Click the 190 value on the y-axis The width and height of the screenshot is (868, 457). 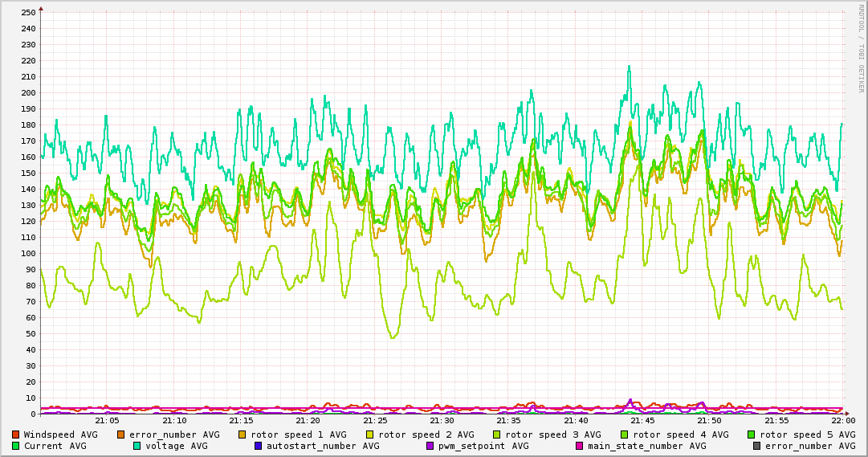28,109
